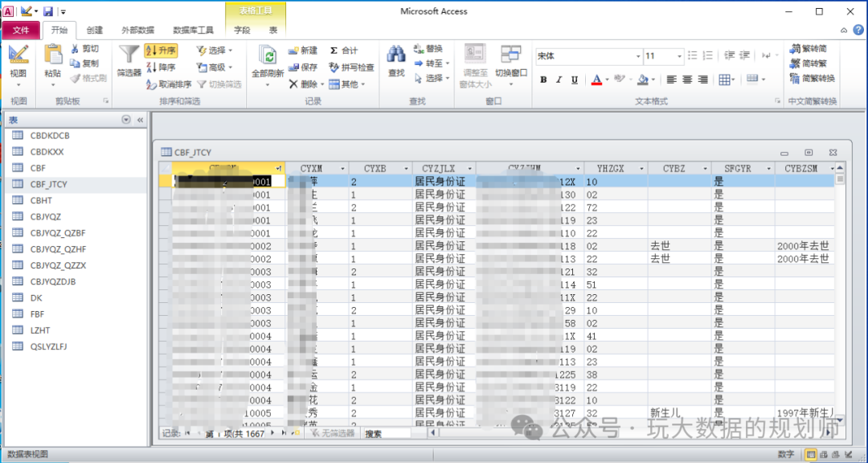The image size is (868, 463).
Task: Switch to the 字段 ribbon tab
Action: tap(242, 30)
